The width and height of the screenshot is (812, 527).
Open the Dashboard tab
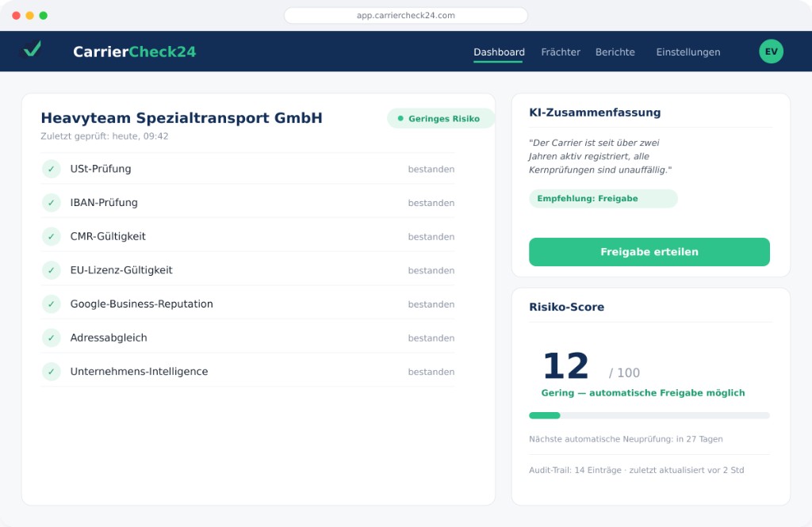(499, 52)
